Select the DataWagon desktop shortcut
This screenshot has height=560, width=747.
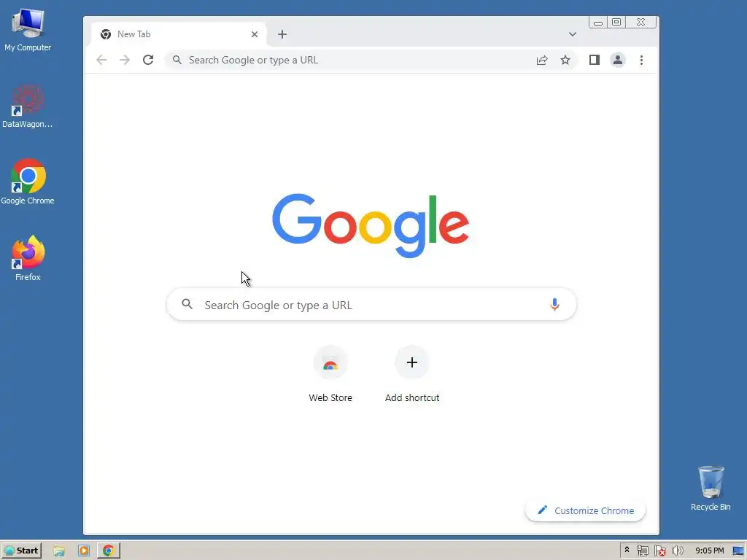28,106
